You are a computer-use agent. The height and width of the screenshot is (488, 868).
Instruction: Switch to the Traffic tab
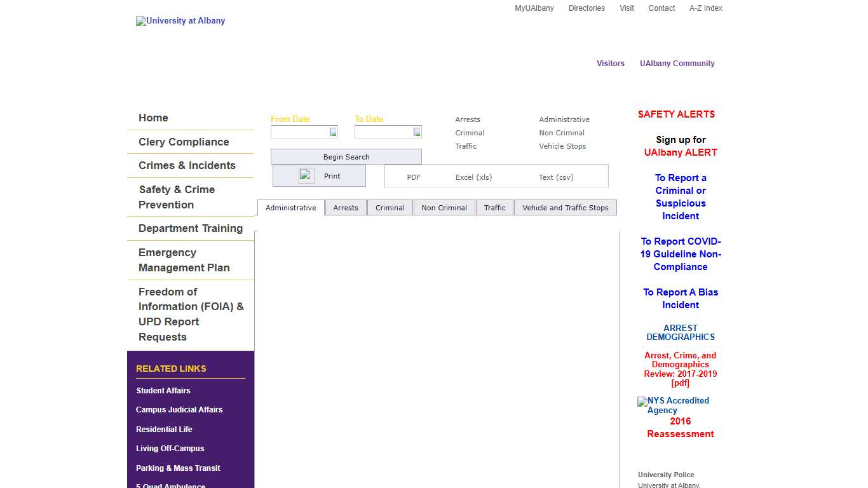pyautogui.click(x=494, y=207)
